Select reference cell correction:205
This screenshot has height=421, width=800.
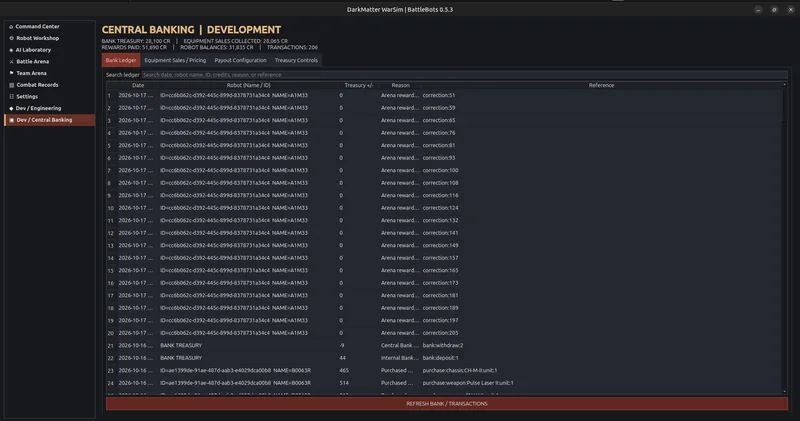[x=440, y=333]
